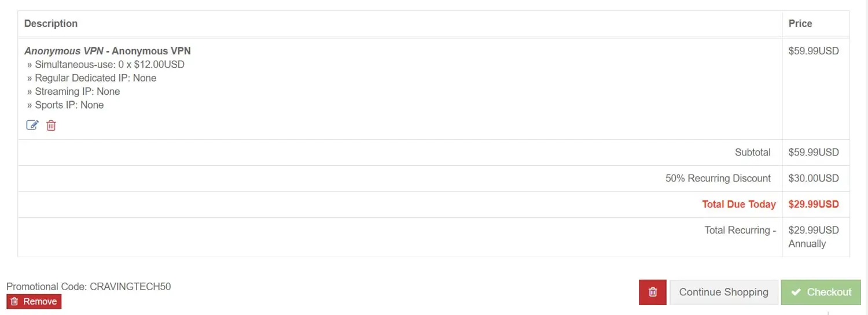Click the Total Recurring Annually amount
This screenshot has width=868, height=315.
click(814, 237)
